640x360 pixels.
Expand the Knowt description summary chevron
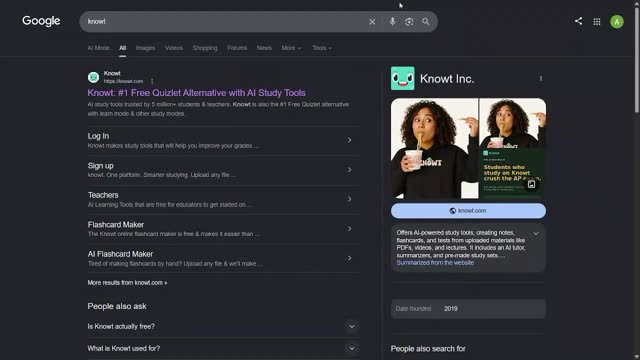536,233
